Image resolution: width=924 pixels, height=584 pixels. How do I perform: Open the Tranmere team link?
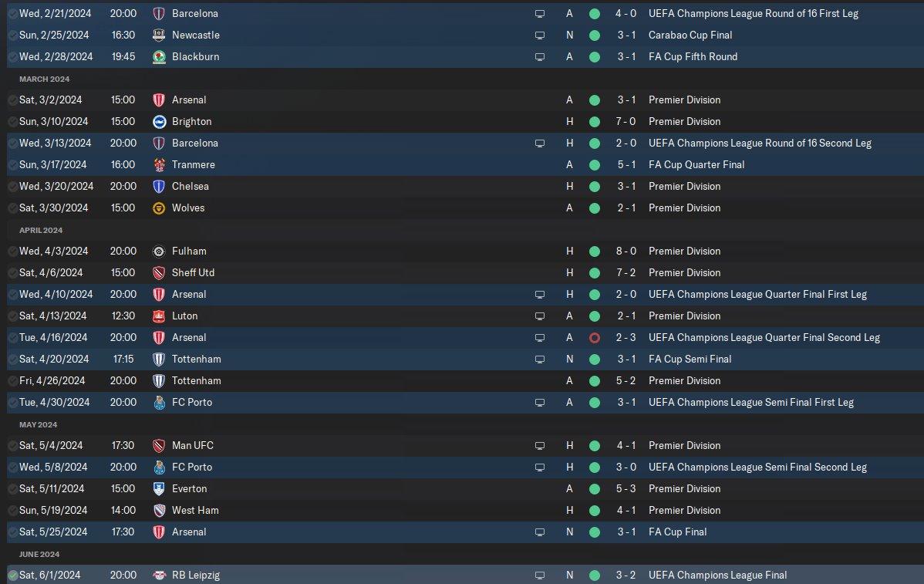click(x=194, y=165)
